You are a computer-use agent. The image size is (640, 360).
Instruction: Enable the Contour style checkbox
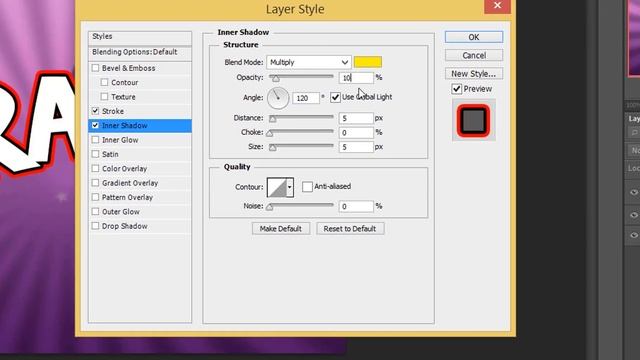[x=104, y=82]
